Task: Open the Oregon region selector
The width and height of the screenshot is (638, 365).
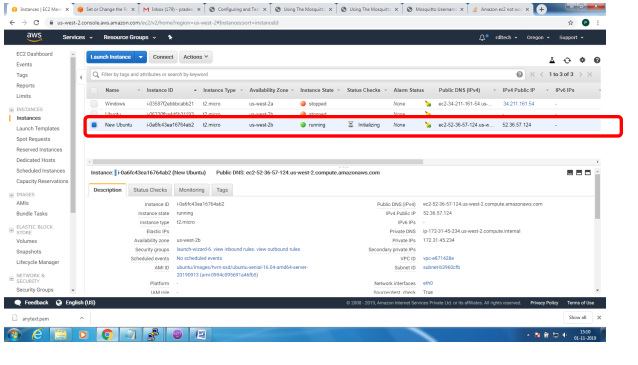Action: (x=538, y=37)
